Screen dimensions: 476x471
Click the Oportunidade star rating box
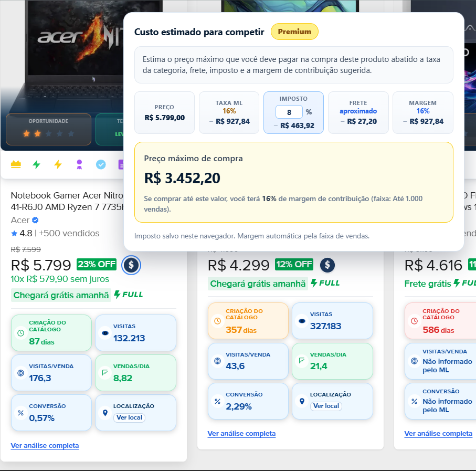click(49, 129)
